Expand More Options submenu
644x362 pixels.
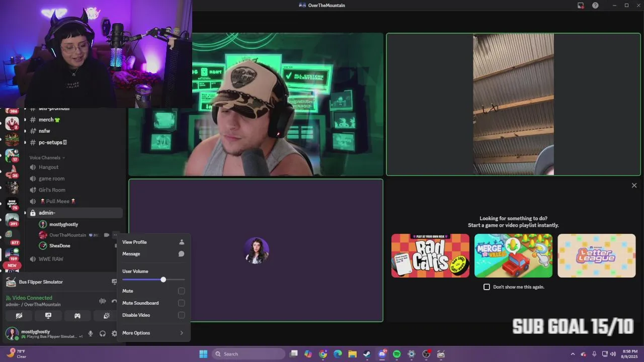click(x=153, y=333)
